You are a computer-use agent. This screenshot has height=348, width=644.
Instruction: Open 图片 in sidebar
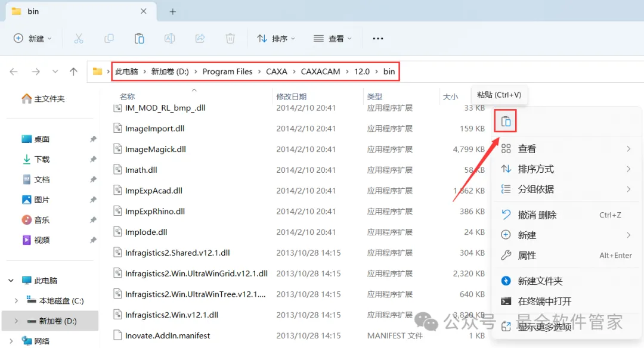coord(36,200)
